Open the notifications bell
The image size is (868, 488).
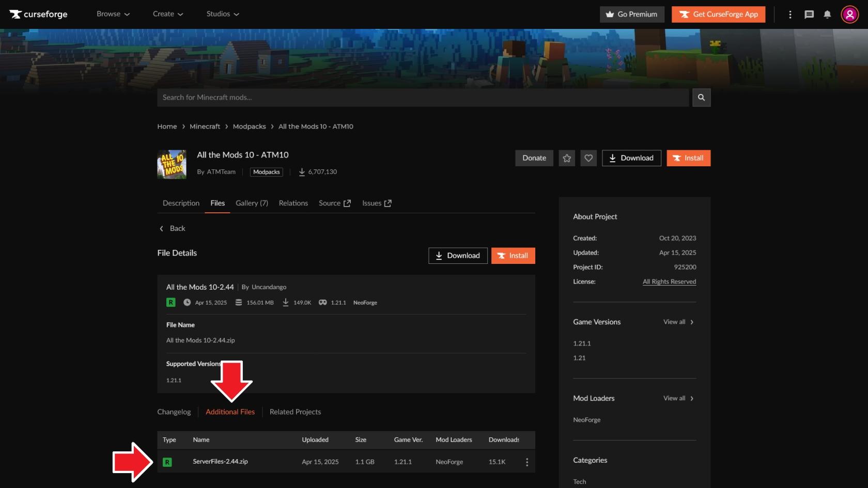pos(827,14)
